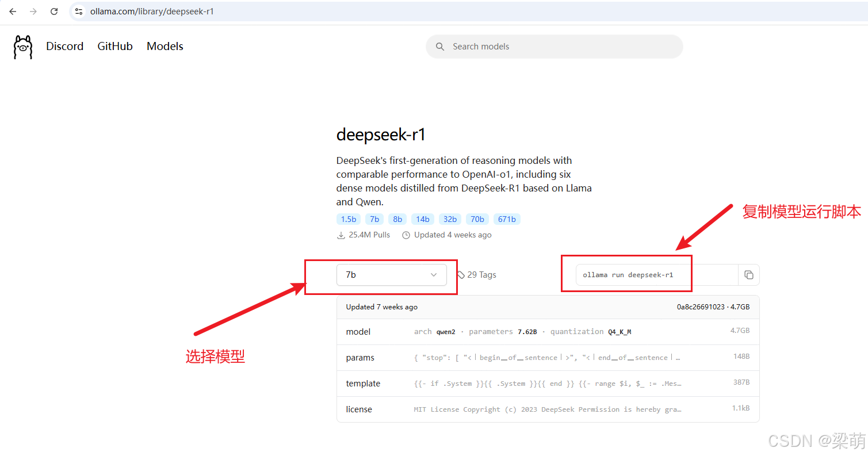Open the Discord link
The width and height of the screenshot is (868, 456).
pyautogui.click(x=65, y=47)
